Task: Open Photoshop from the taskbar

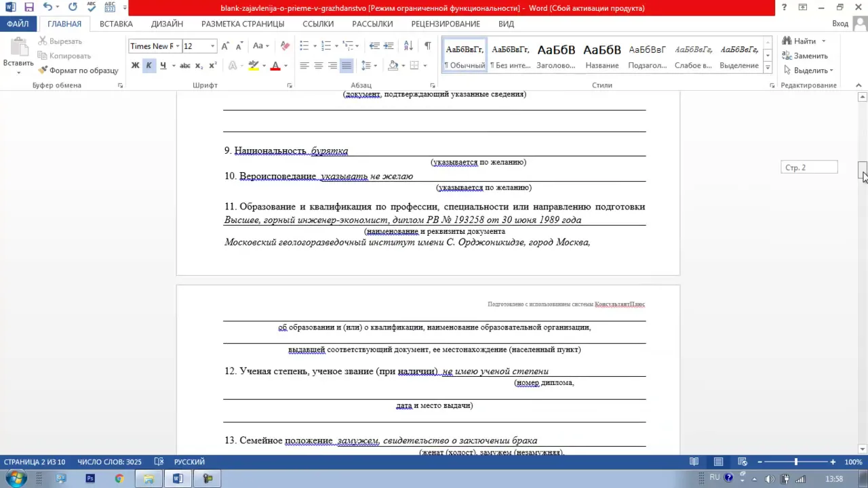Action: [90, 479]
